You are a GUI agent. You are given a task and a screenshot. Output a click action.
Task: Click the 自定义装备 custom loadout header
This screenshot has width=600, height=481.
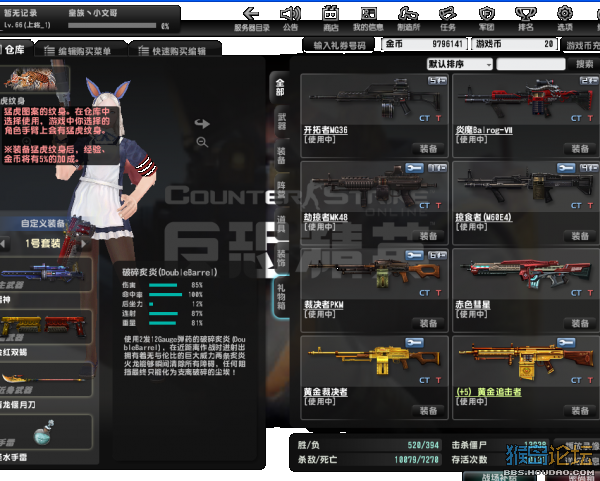[42, 223]
